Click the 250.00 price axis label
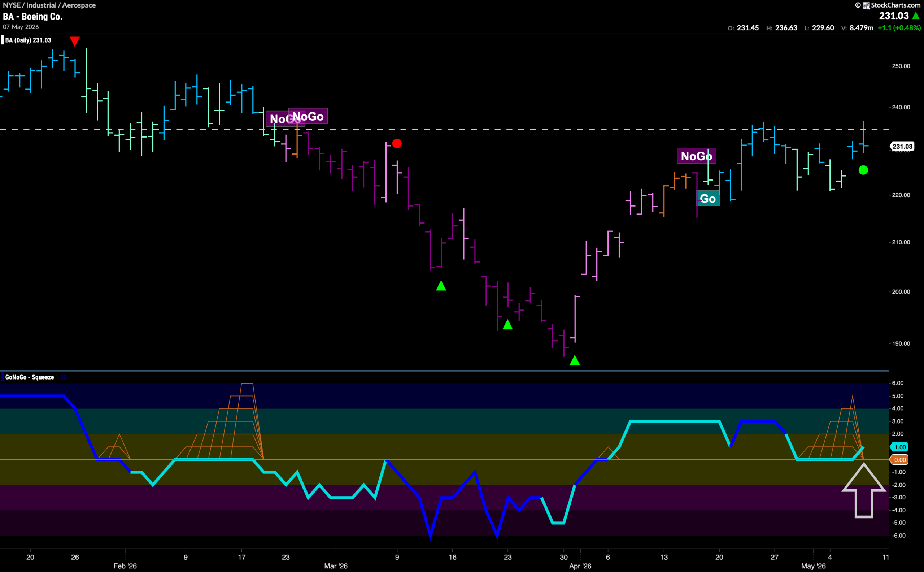Viewport: 924px width, 572px height. (901, 66)
